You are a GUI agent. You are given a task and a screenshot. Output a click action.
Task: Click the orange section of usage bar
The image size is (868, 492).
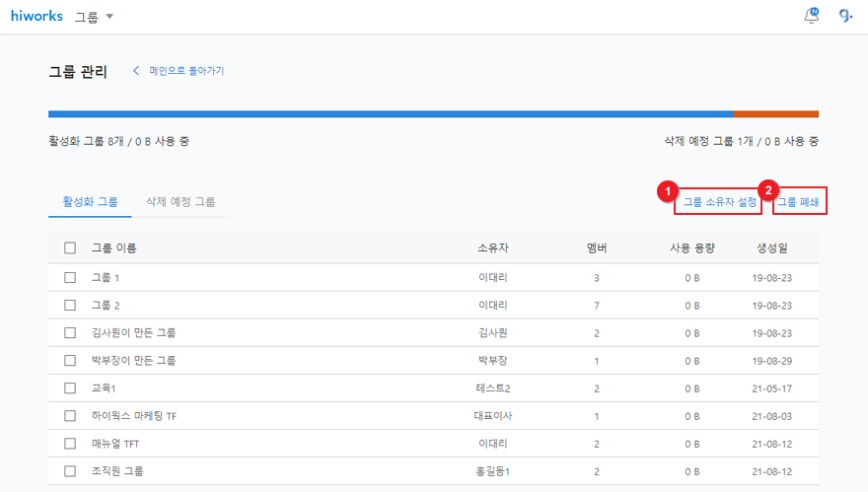pos(775,114)
